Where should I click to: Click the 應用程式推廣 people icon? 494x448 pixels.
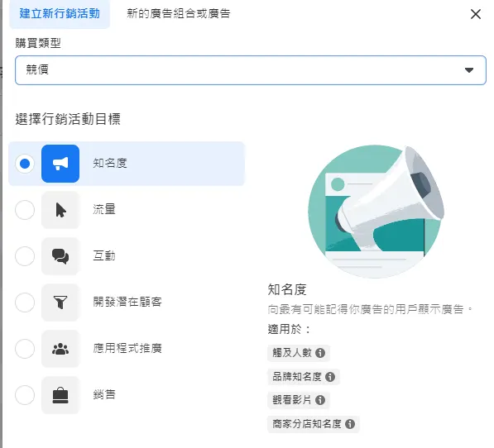click(x=60, y=349)
